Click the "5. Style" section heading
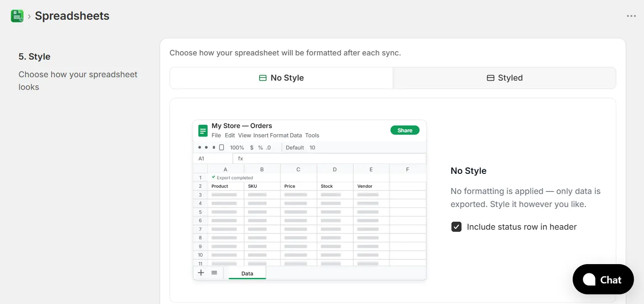644x304 pixels. (34, 57)
